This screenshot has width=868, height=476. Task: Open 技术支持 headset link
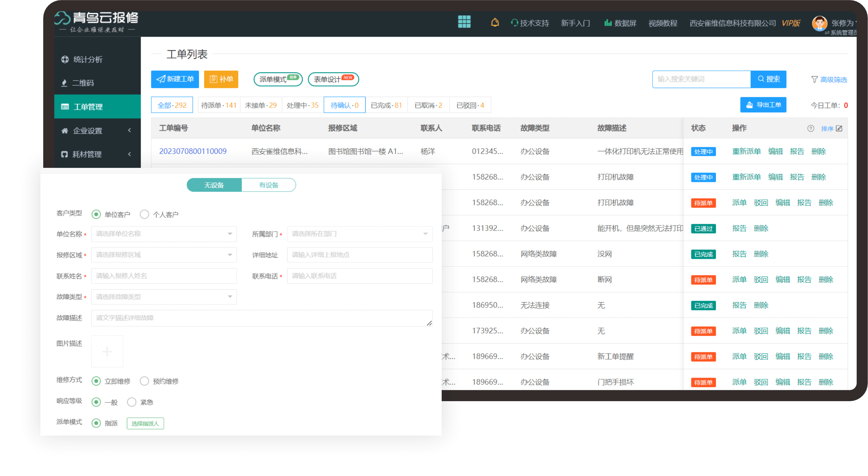tap(530, 23)
